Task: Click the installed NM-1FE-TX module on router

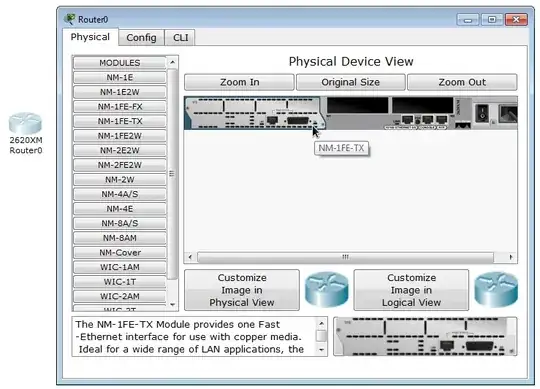Action: point(255,113)
